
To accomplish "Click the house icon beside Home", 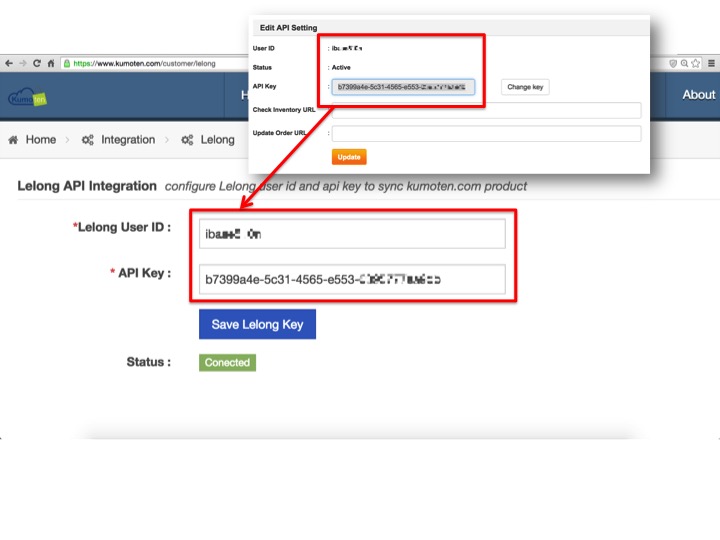I will click(x=13, y=140).
